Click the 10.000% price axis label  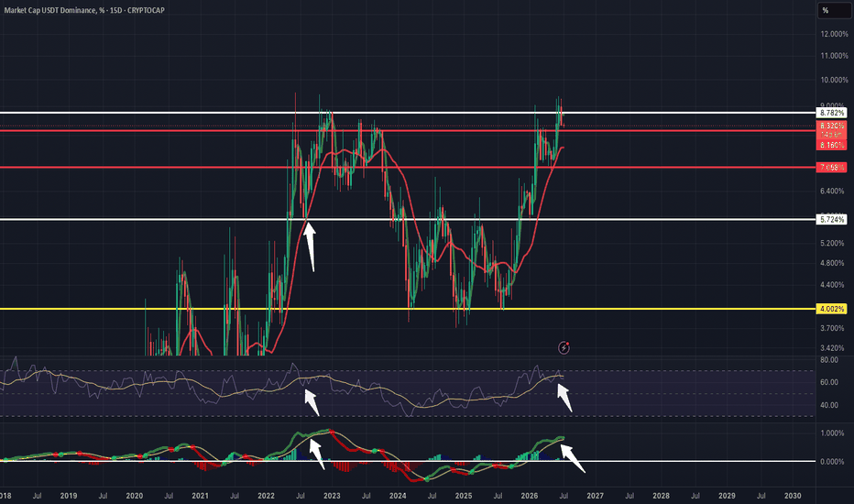tap(834, 80)
